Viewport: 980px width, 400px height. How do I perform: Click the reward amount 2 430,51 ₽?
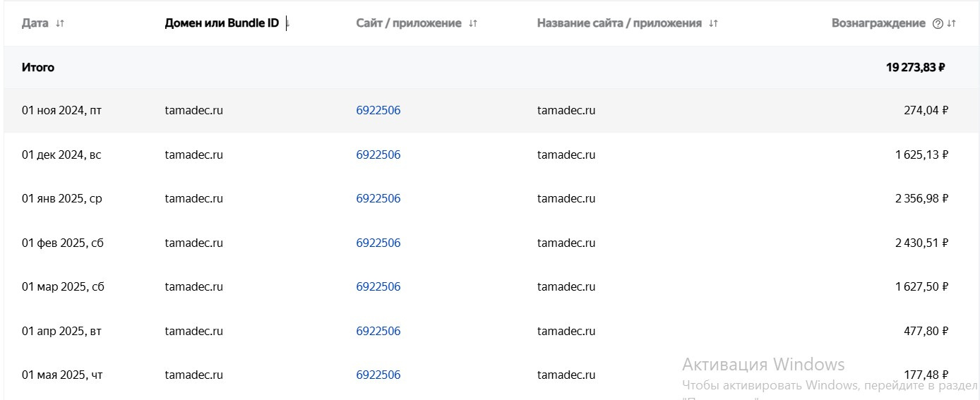(921, 243)
